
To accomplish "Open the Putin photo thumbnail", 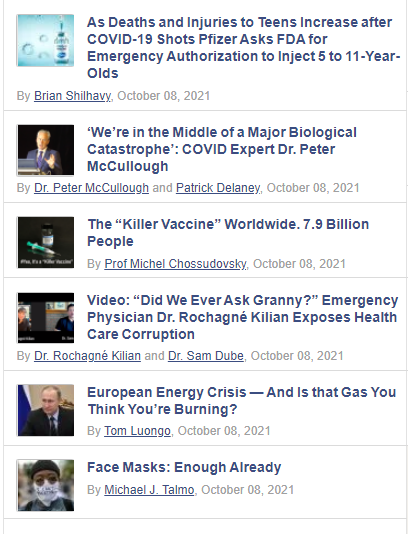I will point(45,410).
